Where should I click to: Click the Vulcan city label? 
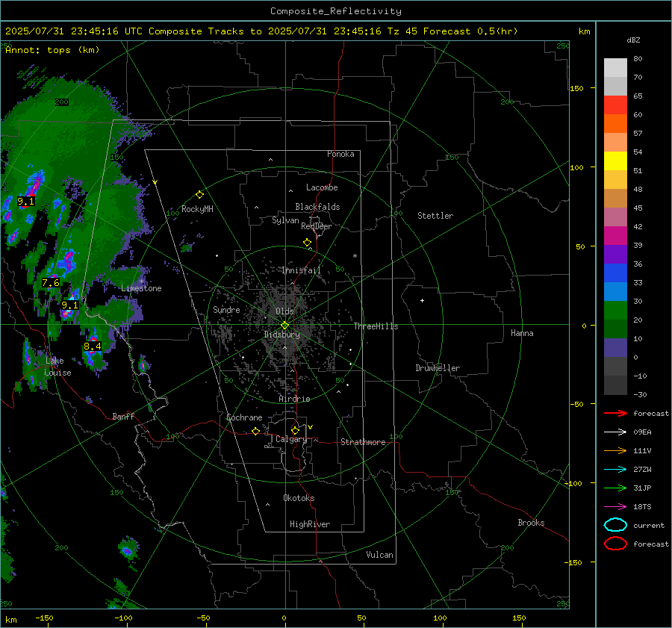pos(379,555)
